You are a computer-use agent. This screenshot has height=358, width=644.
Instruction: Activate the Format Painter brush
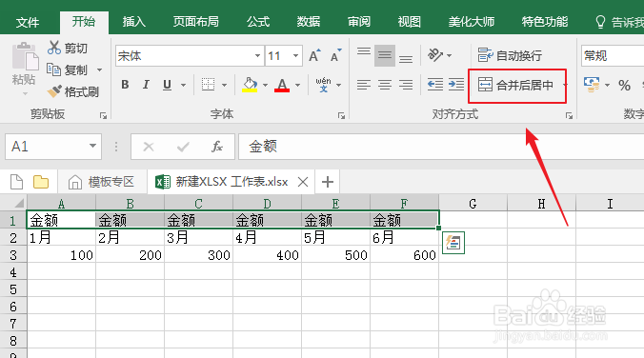point(54,91)
